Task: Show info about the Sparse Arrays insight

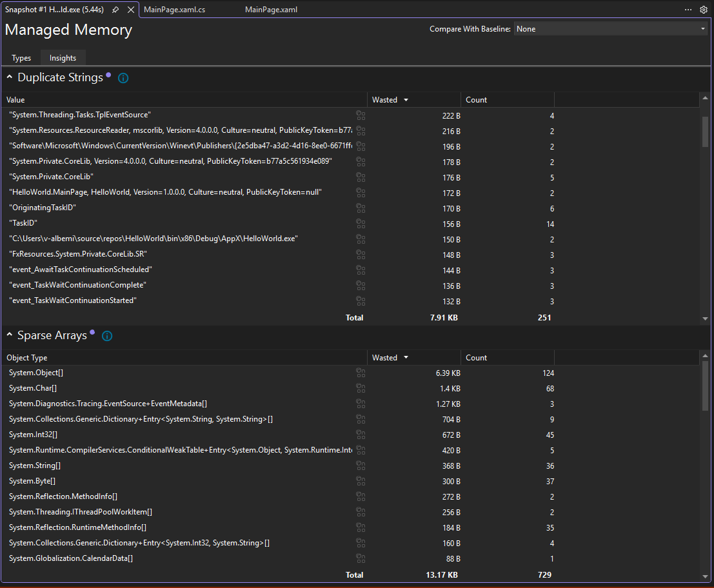Action: tap(106, 336)
